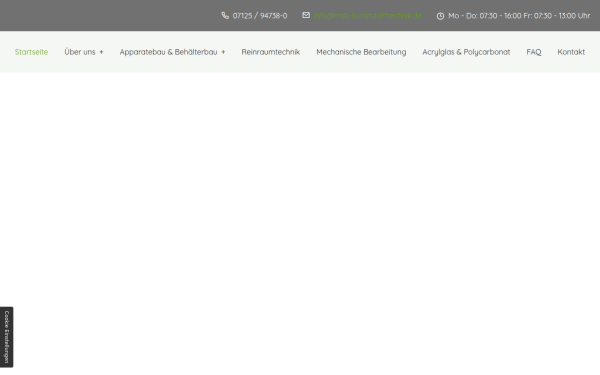600x375 pixels.
Task: Open Apparatebau & Behälterbau menu item
Action: tap(168, 52)
